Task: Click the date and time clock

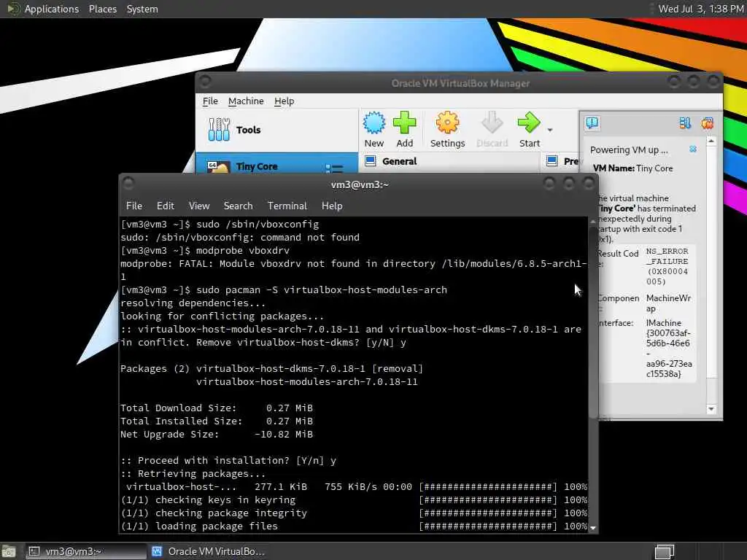Action: point(700,9)
